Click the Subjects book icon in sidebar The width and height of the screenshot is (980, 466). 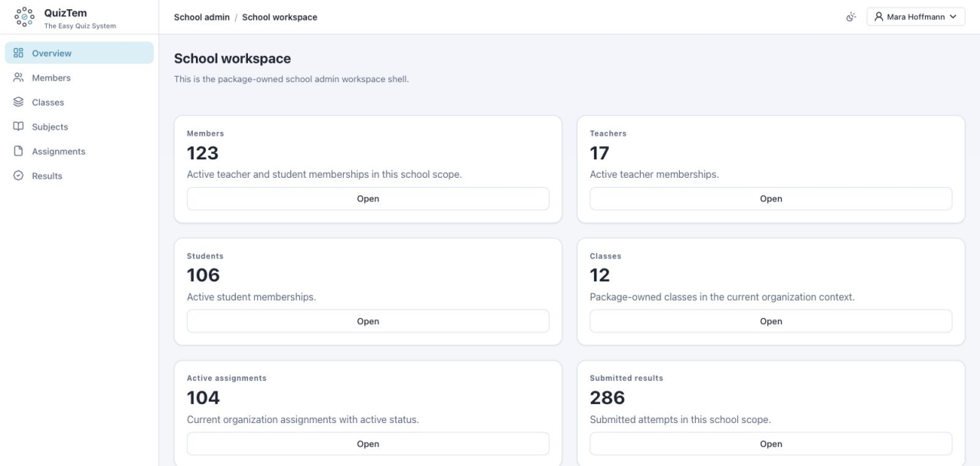coord(19,126)
